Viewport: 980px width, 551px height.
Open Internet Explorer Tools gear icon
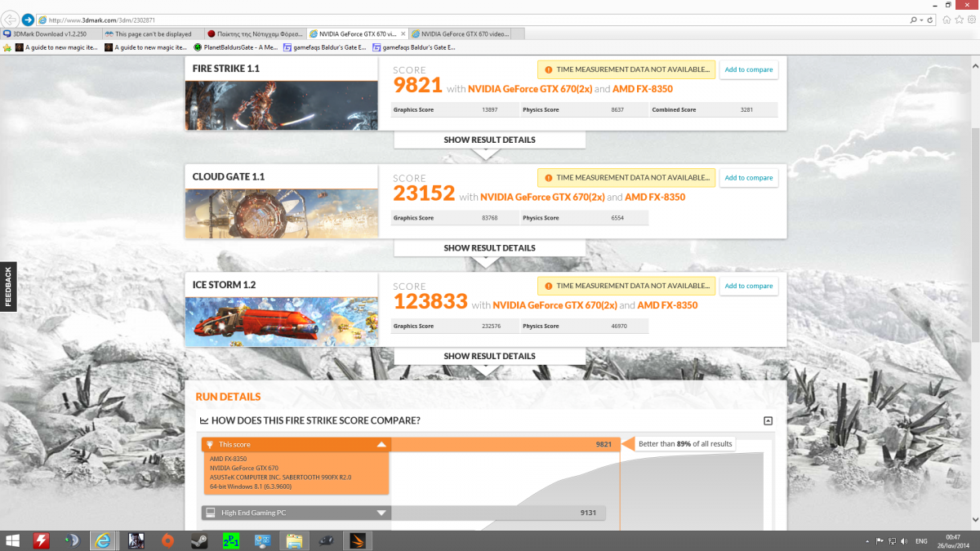coord(971,18)
